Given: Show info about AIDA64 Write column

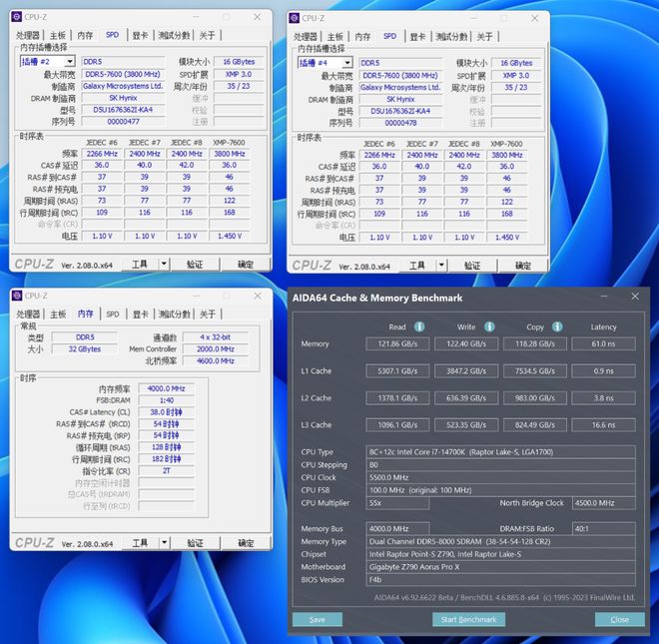Looking at the screenshot, I should coord(489,326).
